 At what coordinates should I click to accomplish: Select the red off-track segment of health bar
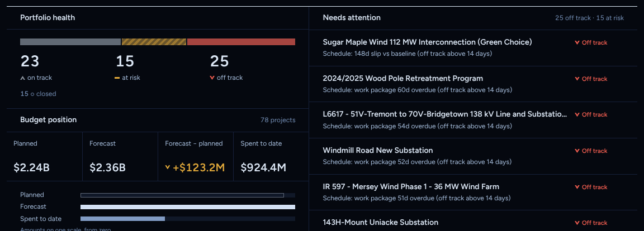(241, 42)
